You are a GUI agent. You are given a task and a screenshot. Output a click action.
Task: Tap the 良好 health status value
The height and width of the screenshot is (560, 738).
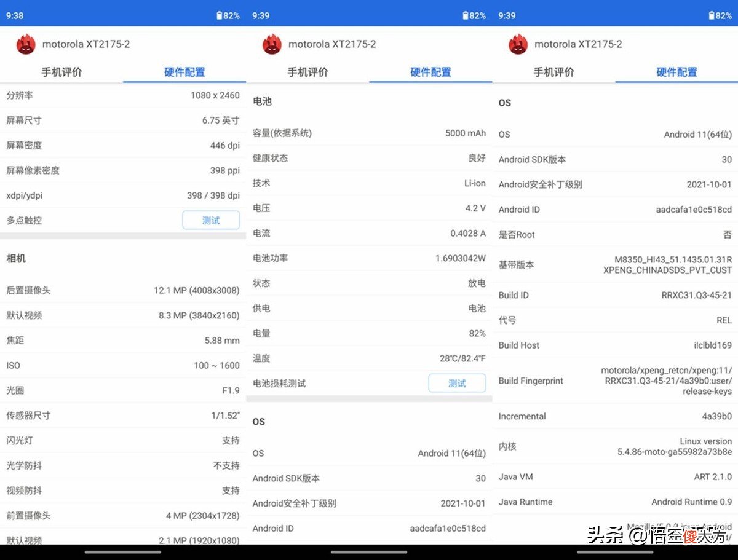pos(477,158)
